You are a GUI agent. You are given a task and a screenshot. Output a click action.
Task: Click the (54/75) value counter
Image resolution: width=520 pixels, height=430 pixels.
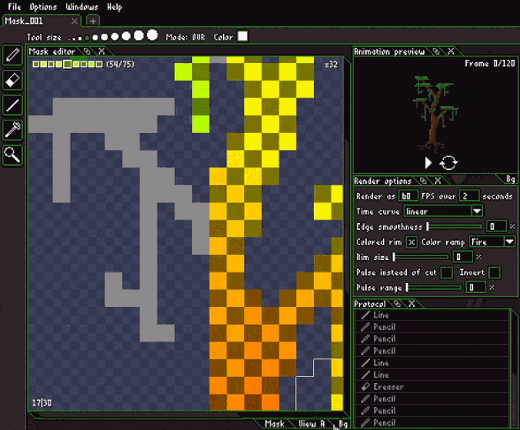tap(120, 64)
